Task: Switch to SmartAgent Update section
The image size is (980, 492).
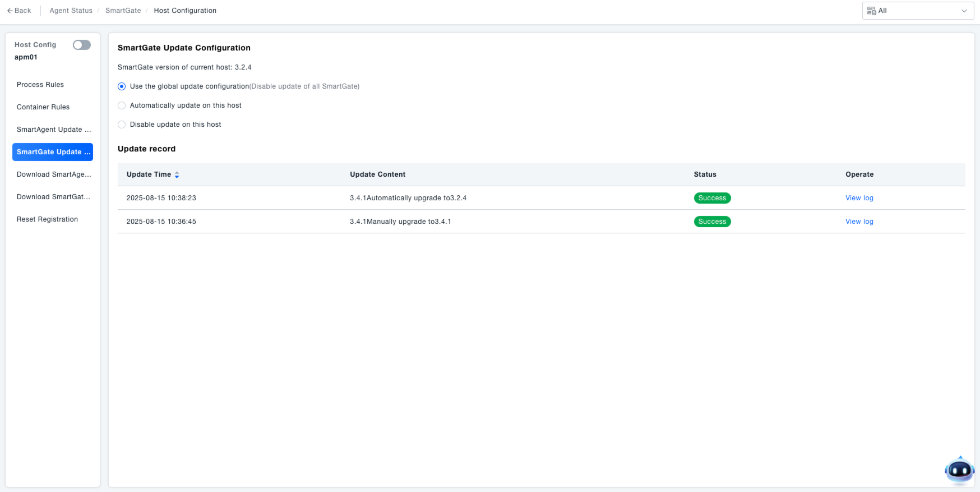Action: [x=53, y=130]
